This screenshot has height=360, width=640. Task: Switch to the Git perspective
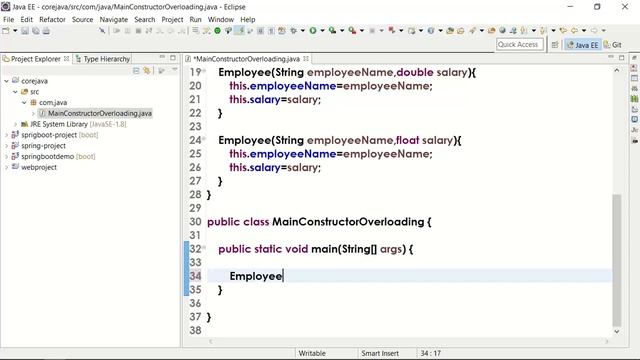(x=613, y=45)
